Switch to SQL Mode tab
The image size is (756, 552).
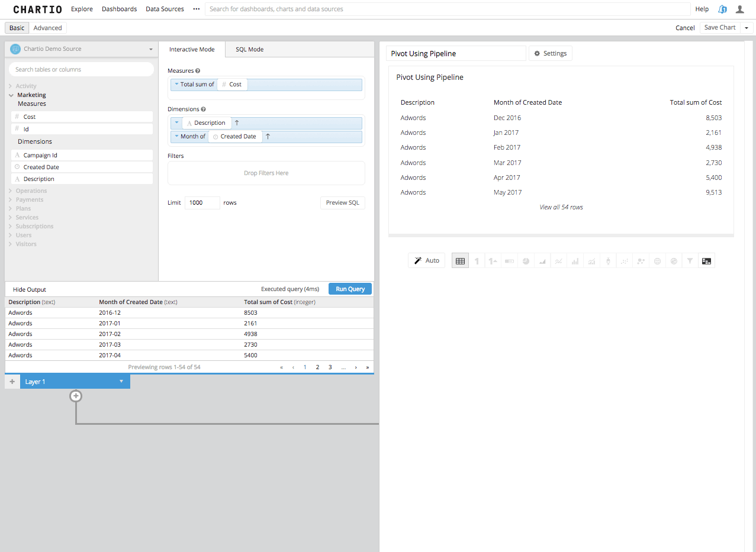249,49
